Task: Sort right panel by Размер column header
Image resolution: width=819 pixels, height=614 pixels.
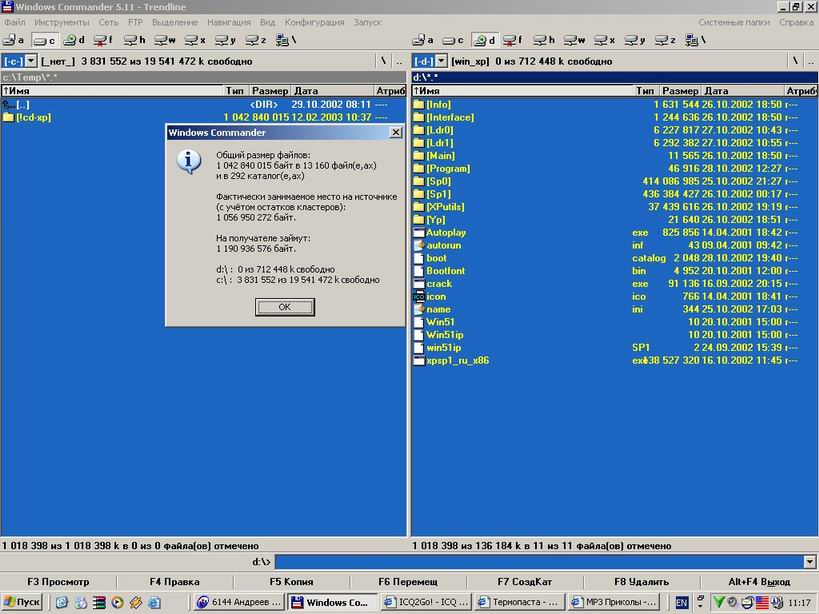Action: click(680, 91)
